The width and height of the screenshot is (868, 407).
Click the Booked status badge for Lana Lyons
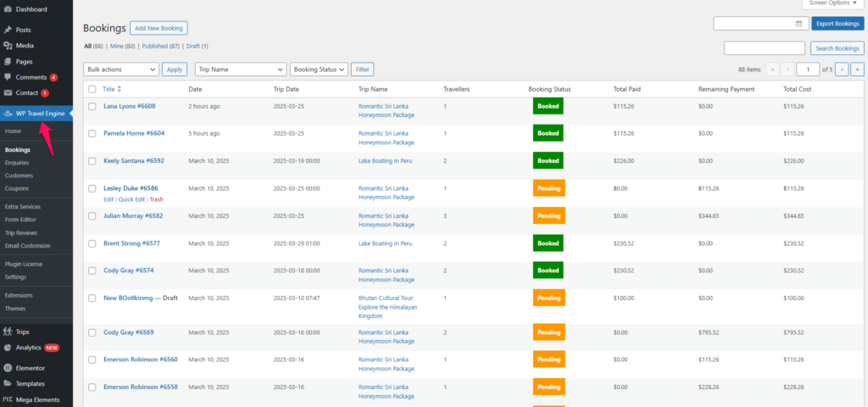pos(548,106)
